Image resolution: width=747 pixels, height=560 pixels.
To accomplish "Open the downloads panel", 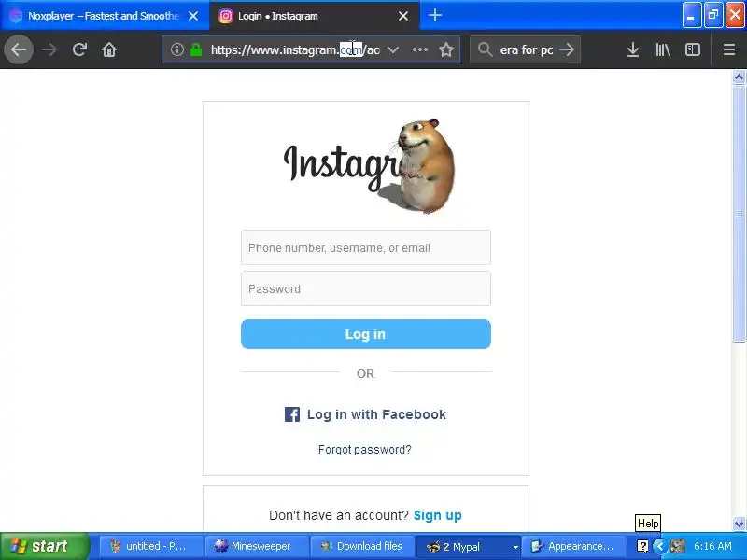I will pos(633,49).
